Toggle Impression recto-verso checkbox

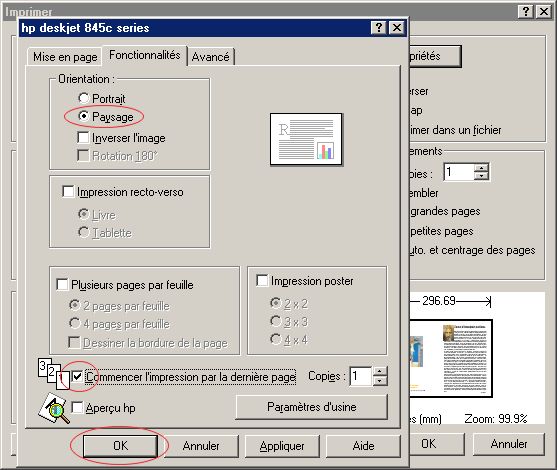pyautogui.click(x=68, y=191)
